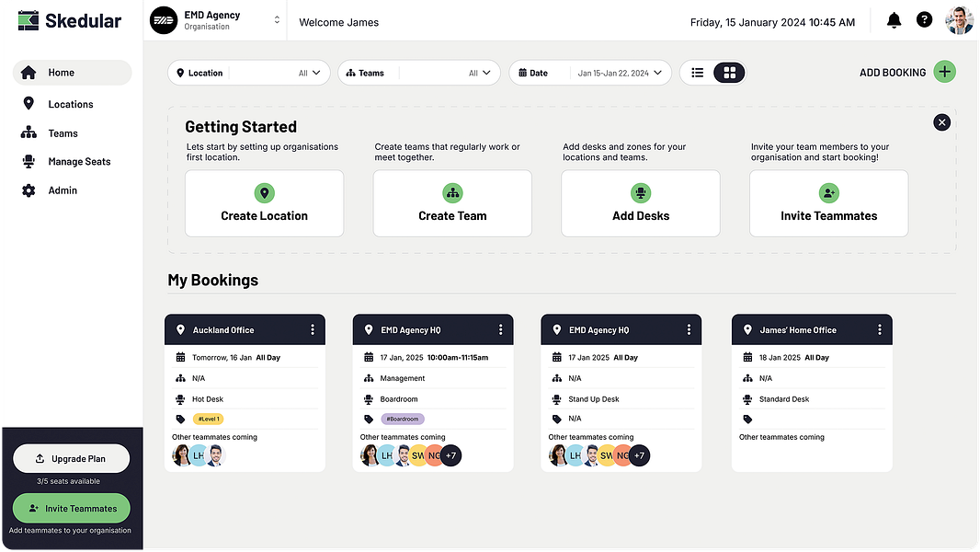
Task: Click the Add Desks chair icon
Action: click(640, 193)
